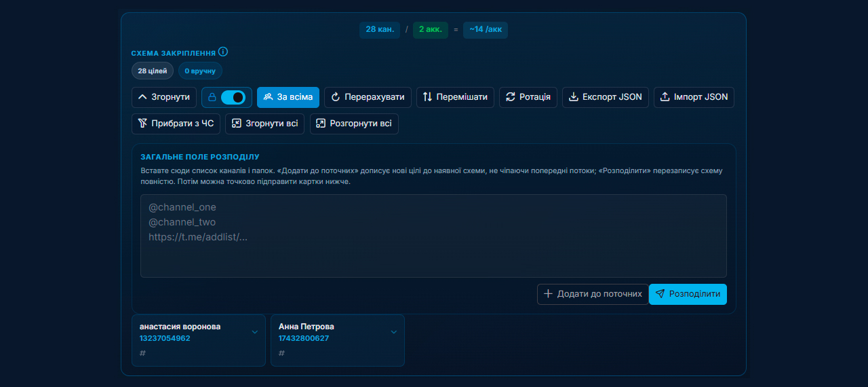868x387 pixels.
Task: Export scheme via Експорт JSON
Action: coord(606,97)
